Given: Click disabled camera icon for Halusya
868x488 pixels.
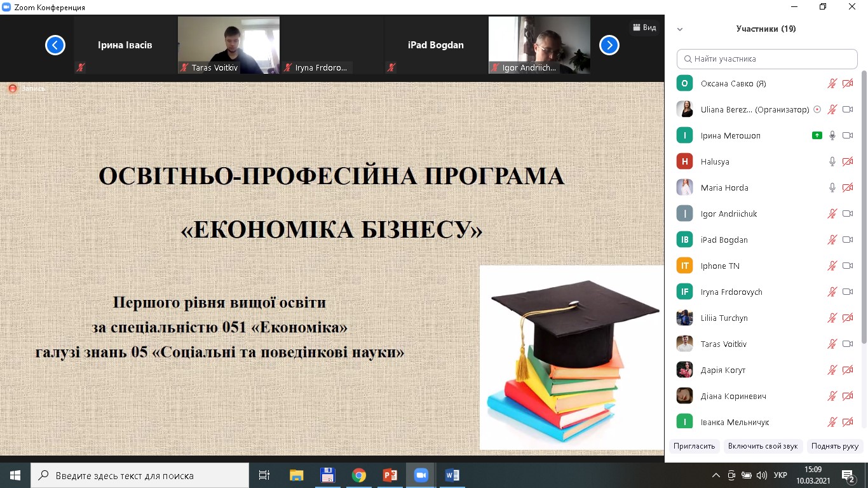Looking at the screenshot, I should pyautogui.click(x=848, y=161).
